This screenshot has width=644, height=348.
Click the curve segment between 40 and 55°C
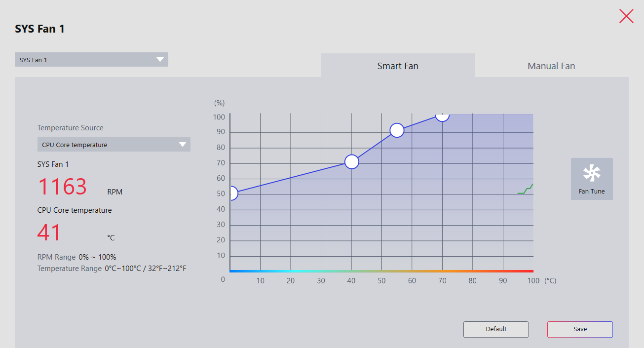coord(374,146)
